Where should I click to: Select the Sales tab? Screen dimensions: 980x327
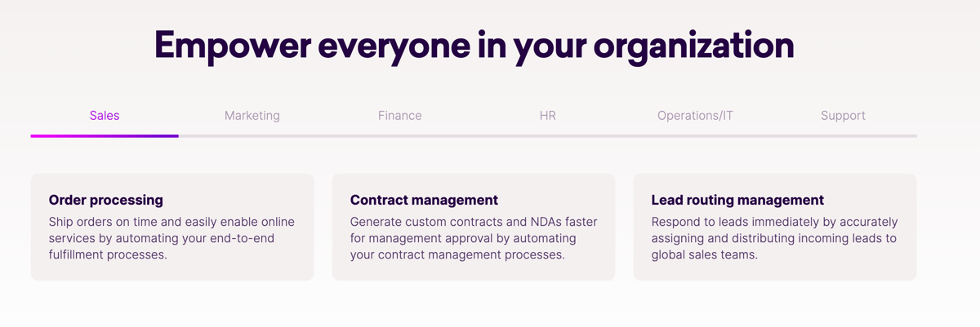(x=105, y=116)
